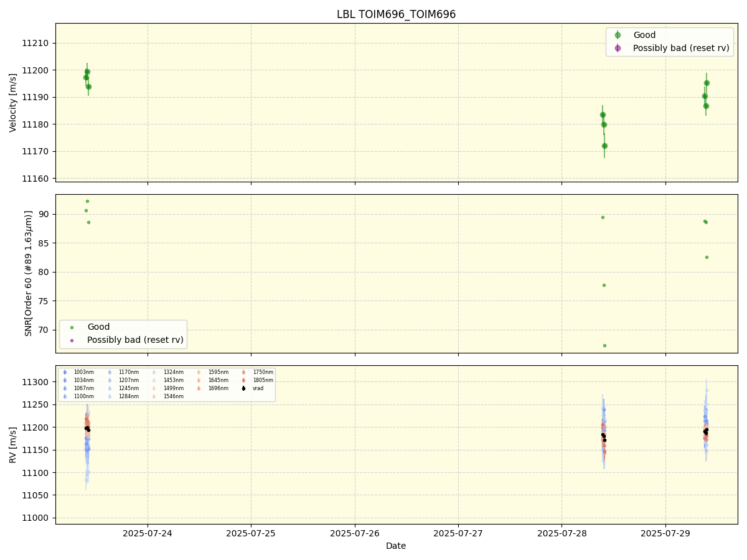Click the SNR[Order 60 (#89 1.63µm)] axis label
The width and height of the screenshot is (747, 560).
point(29,273)
